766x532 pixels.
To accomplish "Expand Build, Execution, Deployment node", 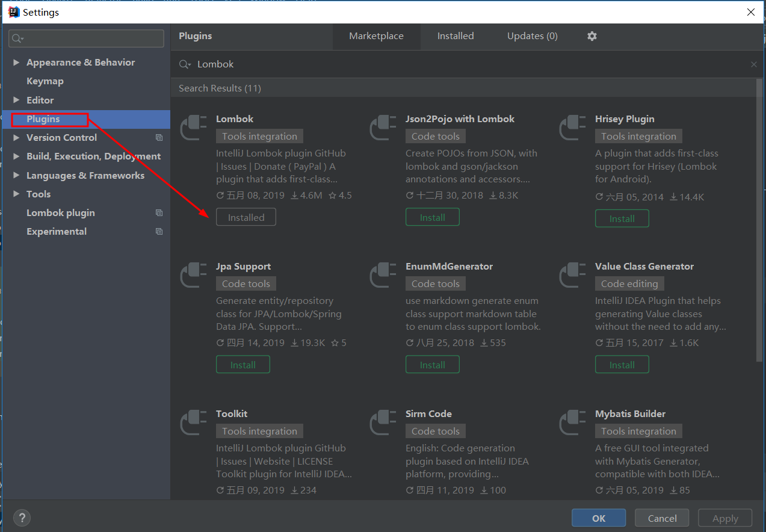I will [x=16, y=156].
